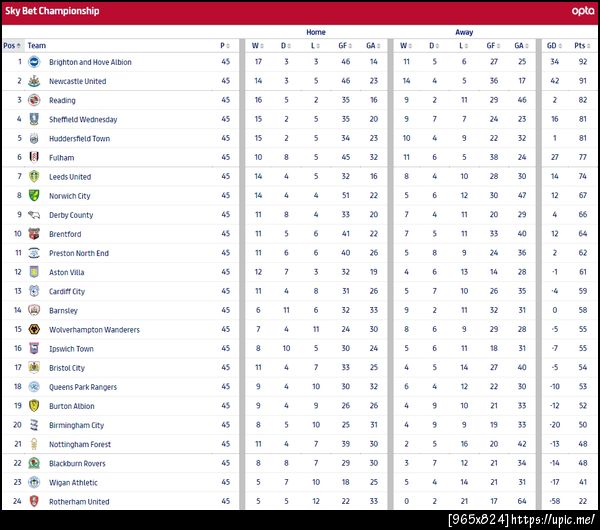Image resolution: width=600 pixels, height=530 pixels.
Task: Click the Away section header
Action: 464,32
